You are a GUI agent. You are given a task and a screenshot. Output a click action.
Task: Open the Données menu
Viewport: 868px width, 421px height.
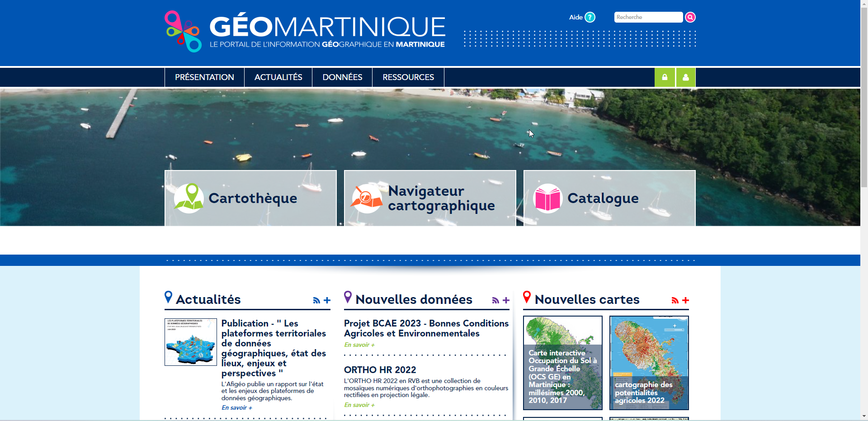click(342, 77)
